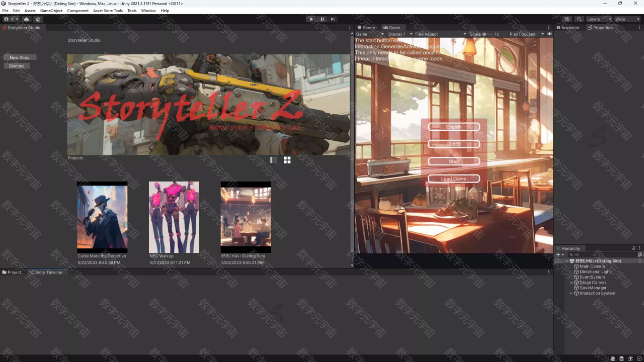644x362 pixels.
Task: Open the Window menu
Action: pos(148,11)
